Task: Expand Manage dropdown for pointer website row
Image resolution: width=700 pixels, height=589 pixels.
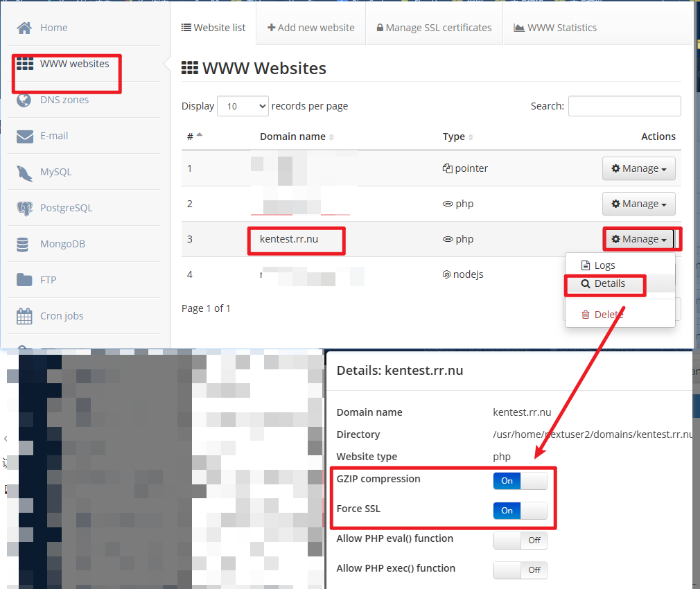Action: pyautogui.click(x=638, y=168)
